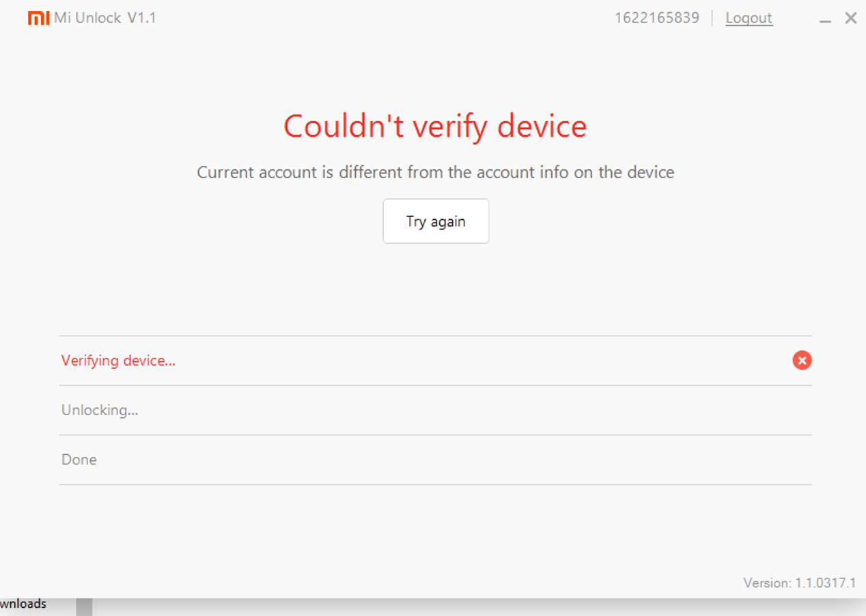
Task: Log out via the Logout link
Action: tap(749, 18)
